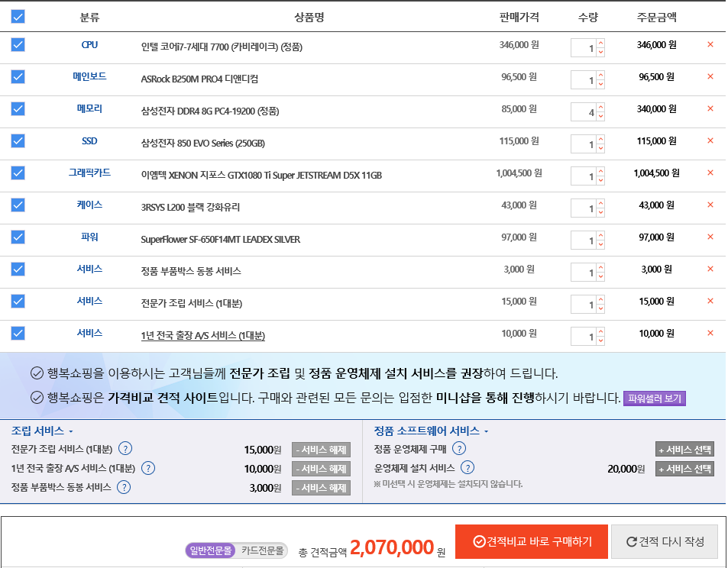Expand the 정품 소프트웨어 서비스 section arrow
The image size is (728, 568).
tap(486, 431)
